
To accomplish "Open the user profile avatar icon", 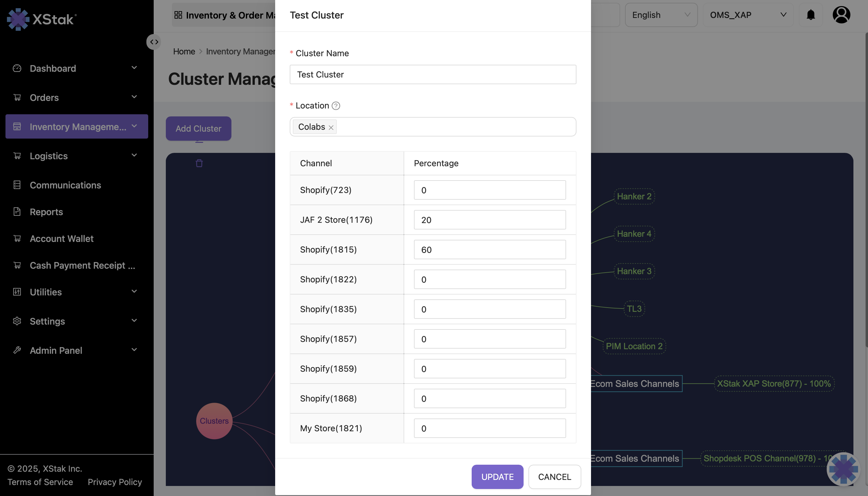I will click(841, 15).
